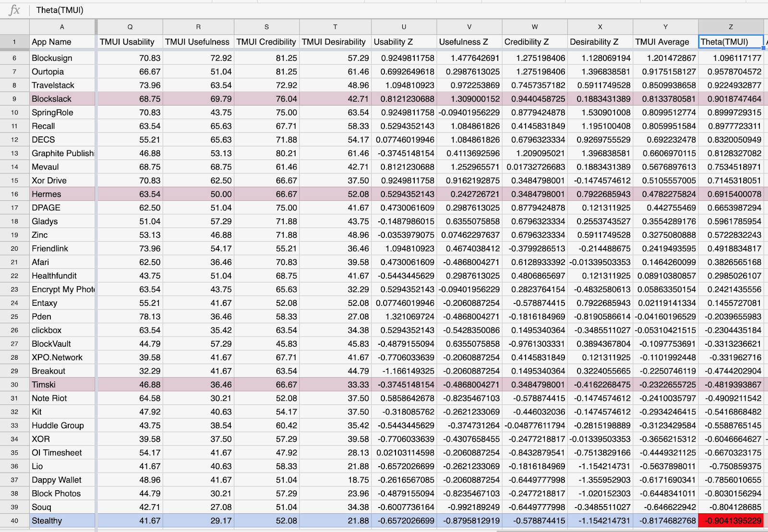Select the blue-highlighted "Stealthy" cell
This screenshot has height=532, width=768.
coord(62,521)
